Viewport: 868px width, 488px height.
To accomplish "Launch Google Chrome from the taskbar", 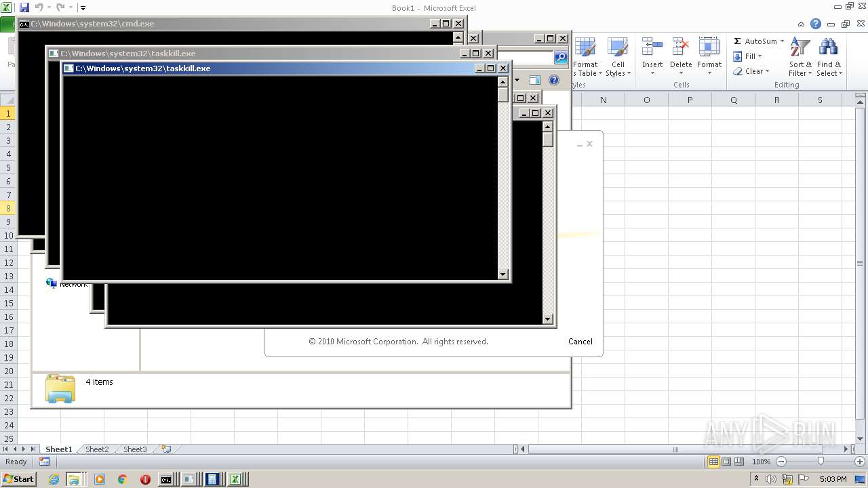I will coord(123,479).
